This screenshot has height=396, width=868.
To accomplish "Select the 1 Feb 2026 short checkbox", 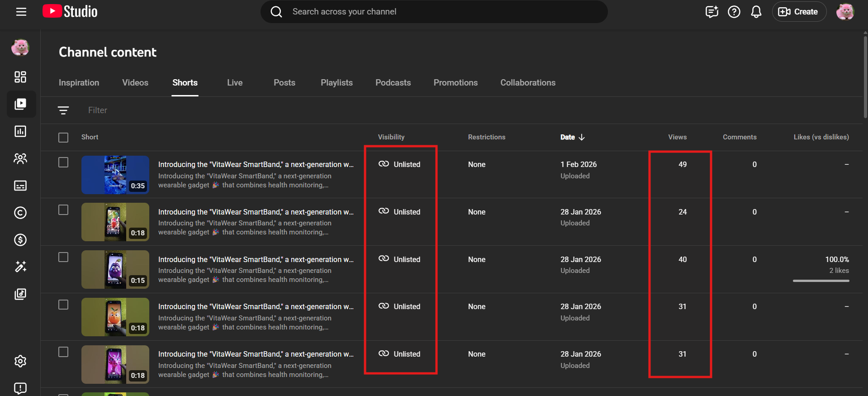I will coord(63,162).
